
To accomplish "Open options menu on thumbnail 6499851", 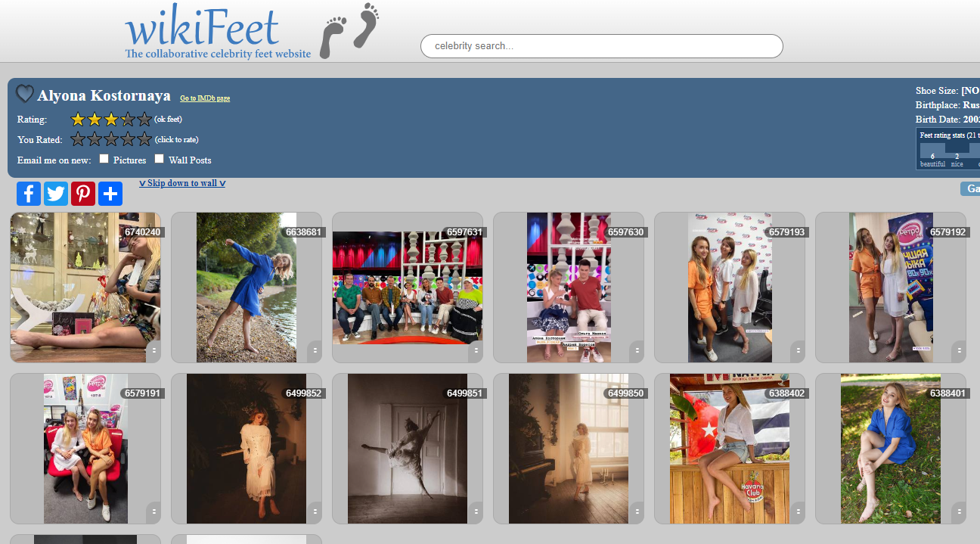I will [x=476, y=512].
